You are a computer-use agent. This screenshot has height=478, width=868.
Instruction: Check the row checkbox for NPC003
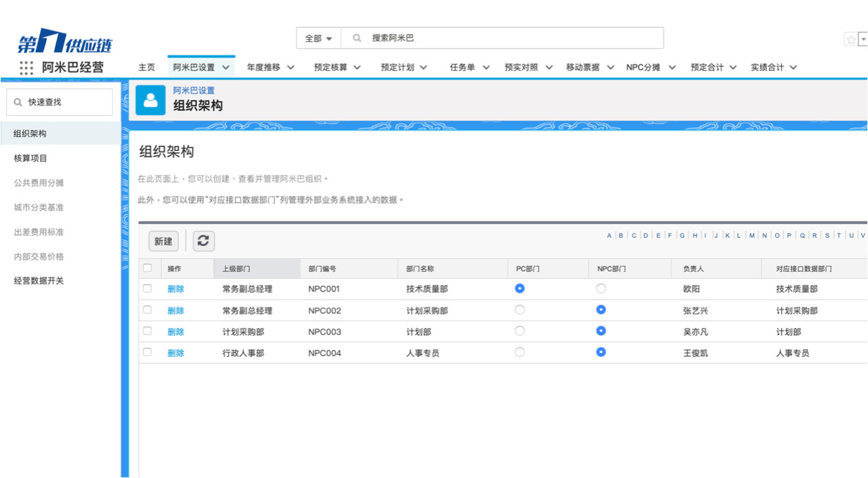(147, 331)
